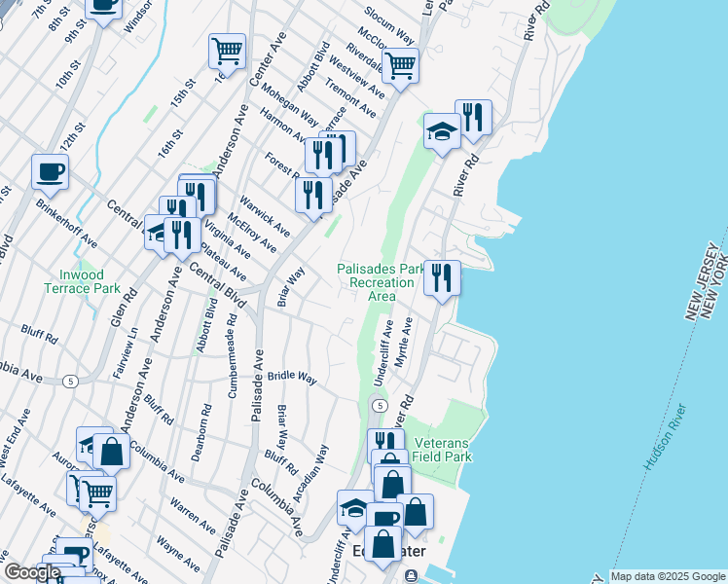Screen dimensions: 728x584
Task: Select restaurant marker right of the school icon
Action: [x=473, y=118]
